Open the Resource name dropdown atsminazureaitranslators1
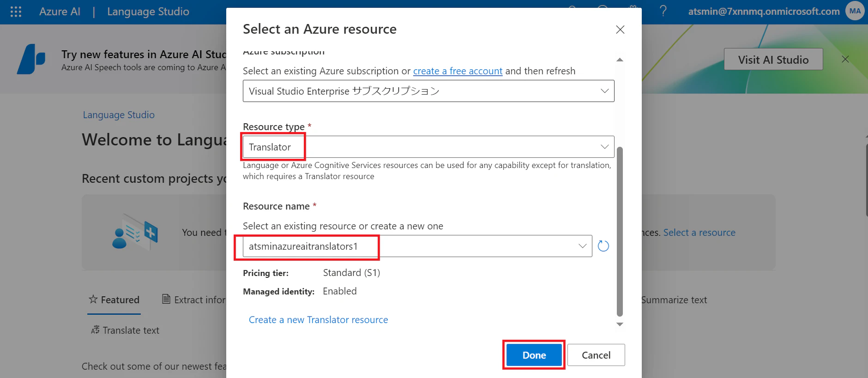This screenshot has height=378, width=868. point(417,246)
